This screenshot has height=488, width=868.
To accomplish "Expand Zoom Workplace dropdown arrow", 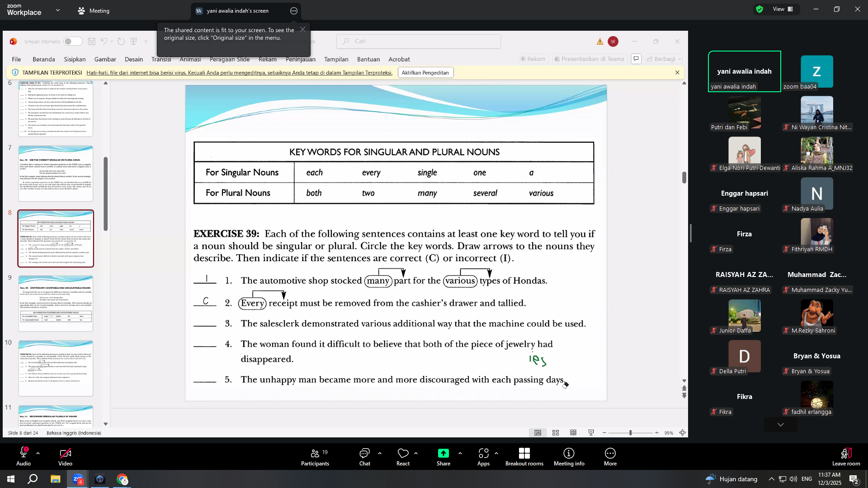I will tap(57, 10).
